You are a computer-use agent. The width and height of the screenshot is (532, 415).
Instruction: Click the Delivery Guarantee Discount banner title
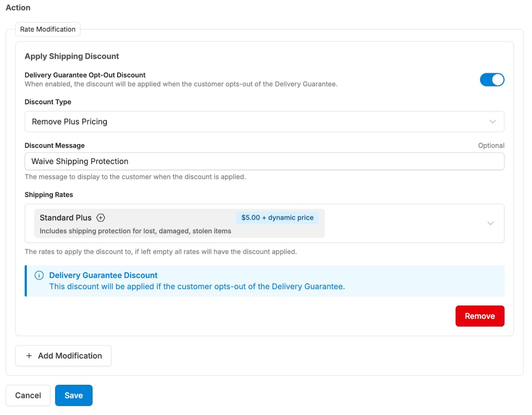pos(103,275)
